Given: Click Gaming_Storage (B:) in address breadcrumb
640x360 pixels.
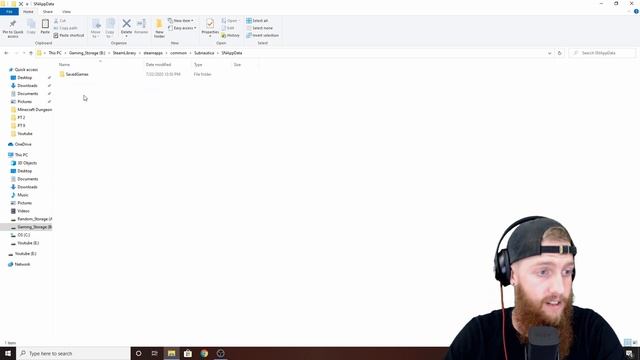Looking at the screenshot, I should 87,53.
